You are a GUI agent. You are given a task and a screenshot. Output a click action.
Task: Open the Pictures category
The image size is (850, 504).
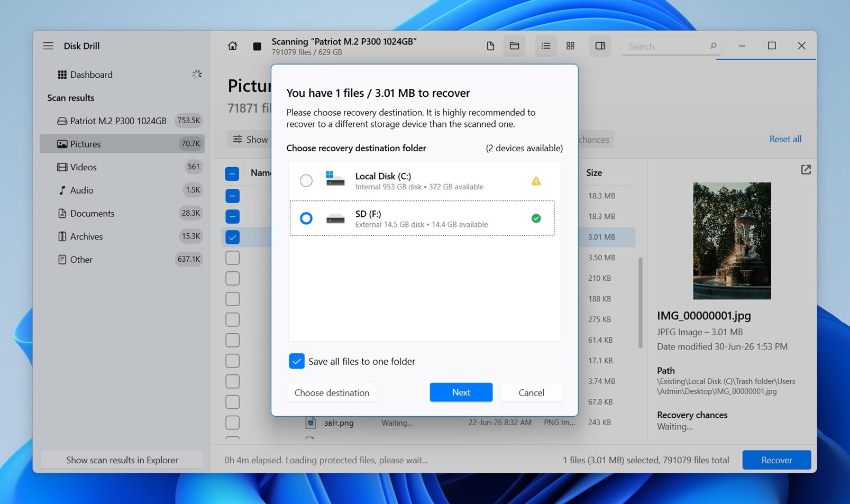click(x=122, y=144)
